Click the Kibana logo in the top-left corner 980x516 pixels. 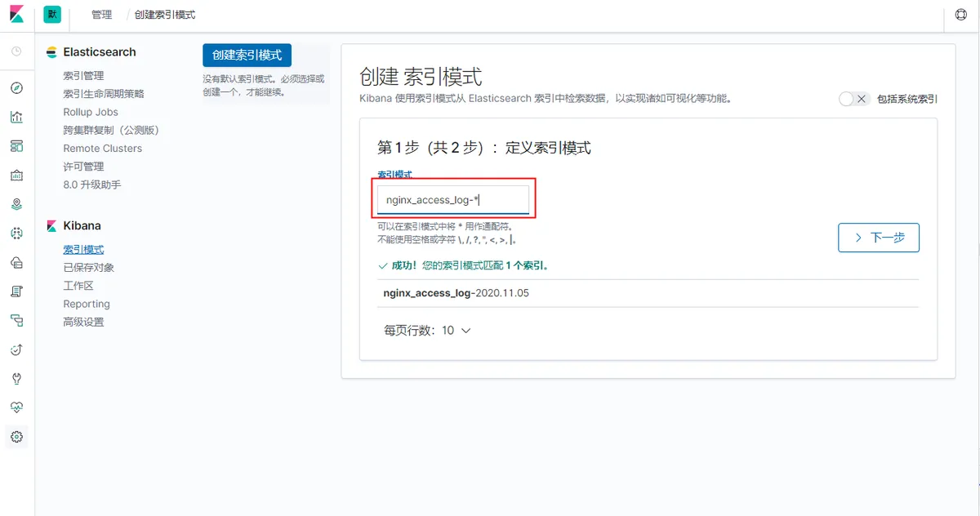pos(17,15)
